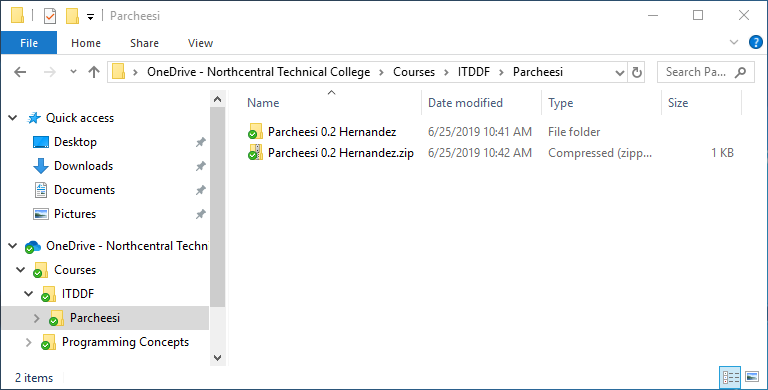Go up one folder level
The height and width of the screenshot is (390, 768).
pyautogui.click(x=94, y=72)
